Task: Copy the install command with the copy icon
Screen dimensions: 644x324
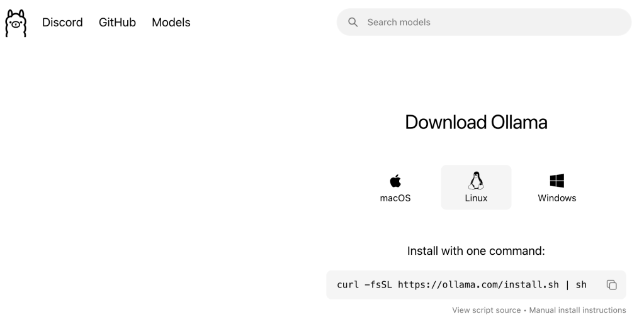Action: click(611, 285)
